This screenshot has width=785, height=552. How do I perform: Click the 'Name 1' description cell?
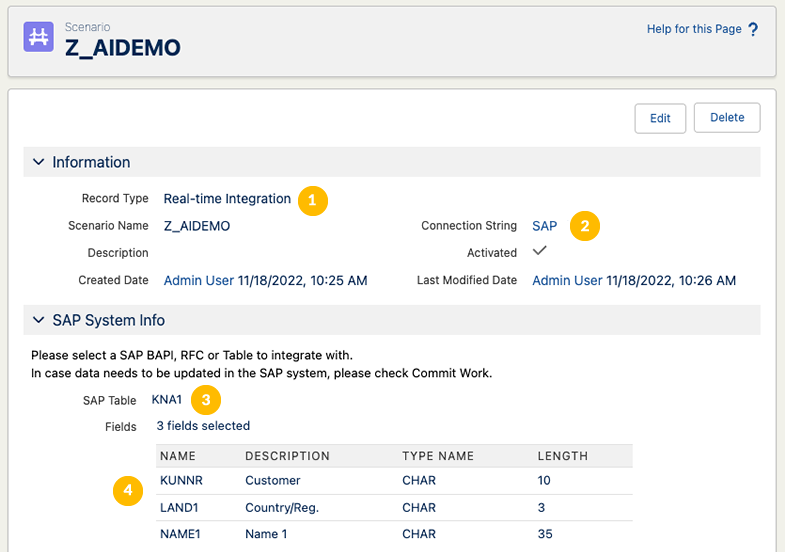tap(266, 534)
